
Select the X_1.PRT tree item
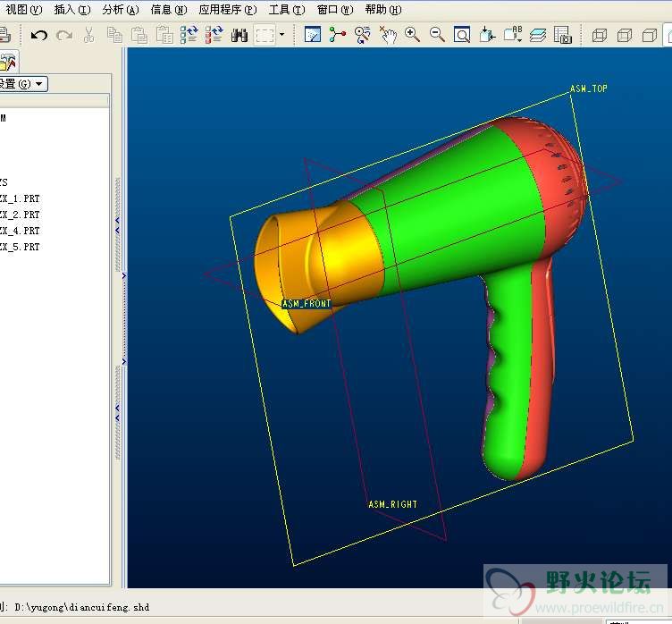click(20, 198)
